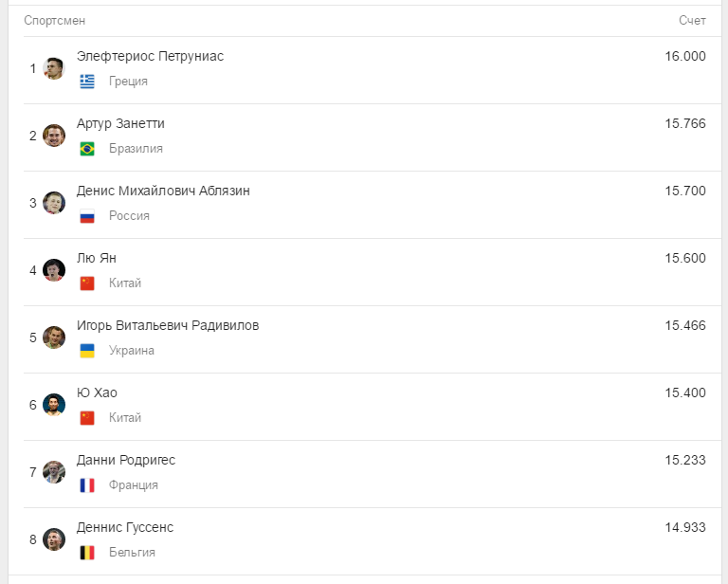This screenshot has width=728, height=584.
Task: Click the Russia flag icon
Action: [87, 216]
